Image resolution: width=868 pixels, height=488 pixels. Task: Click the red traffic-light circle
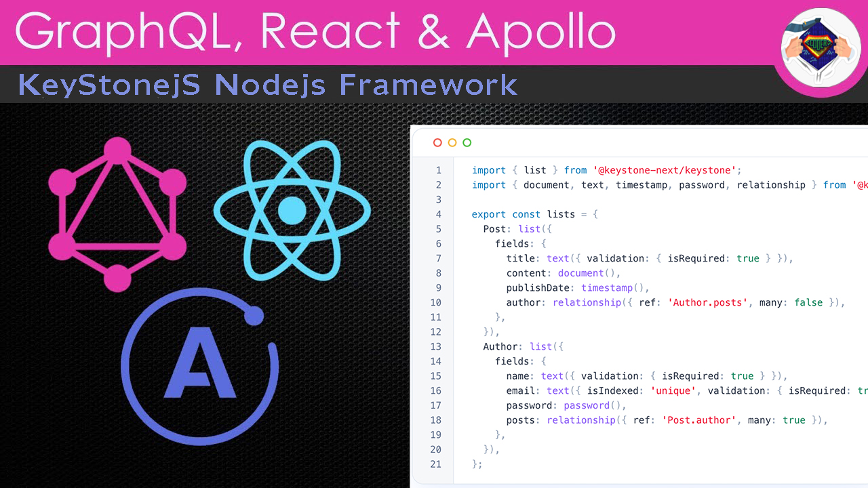[437, 143]
